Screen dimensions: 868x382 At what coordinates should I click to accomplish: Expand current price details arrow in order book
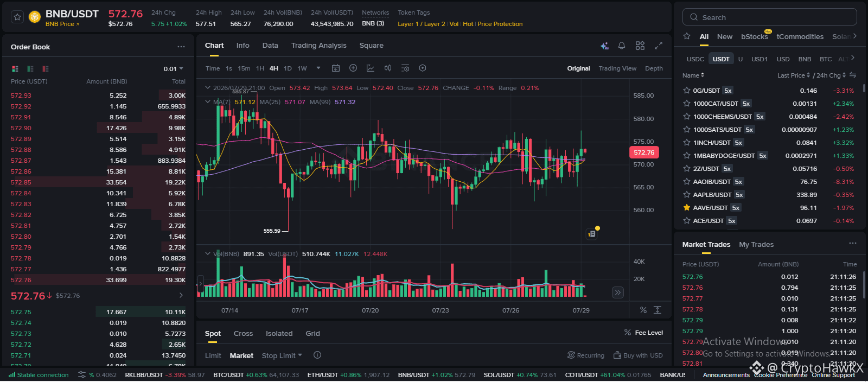pos(181,295)
